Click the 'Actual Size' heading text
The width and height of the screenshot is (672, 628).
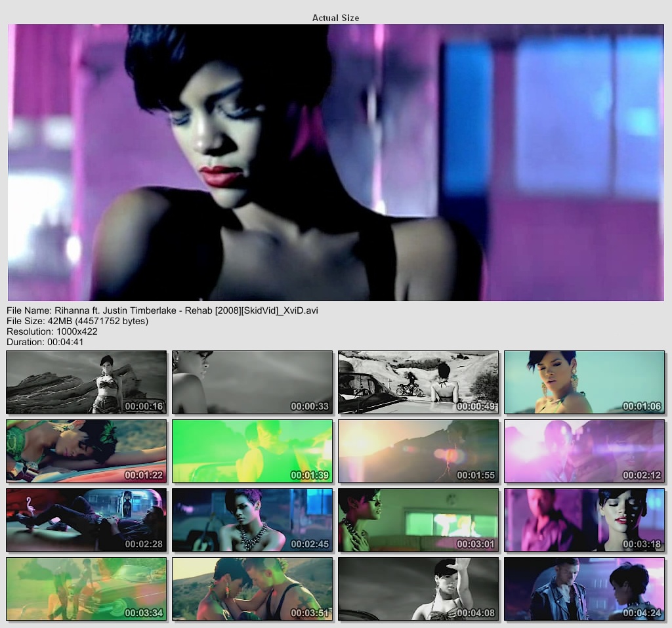tap(335, 18)
